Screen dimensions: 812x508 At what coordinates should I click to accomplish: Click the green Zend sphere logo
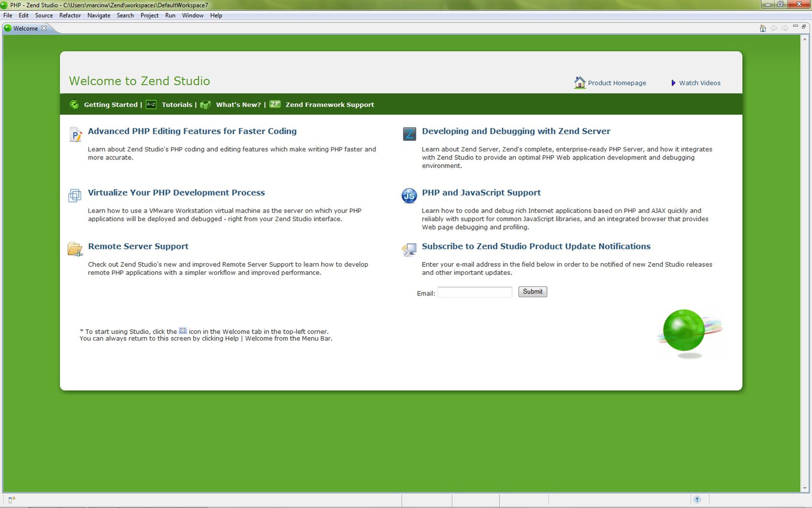coord(689,333)
